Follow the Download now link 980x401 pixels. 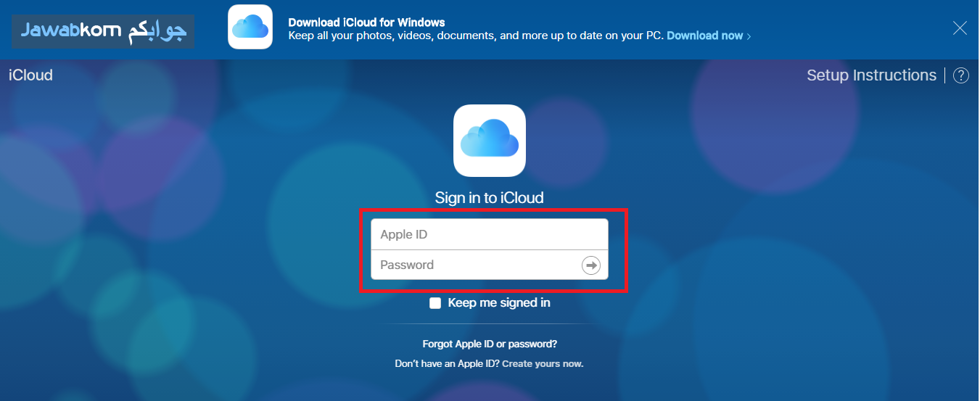click(x=705, y=36)
